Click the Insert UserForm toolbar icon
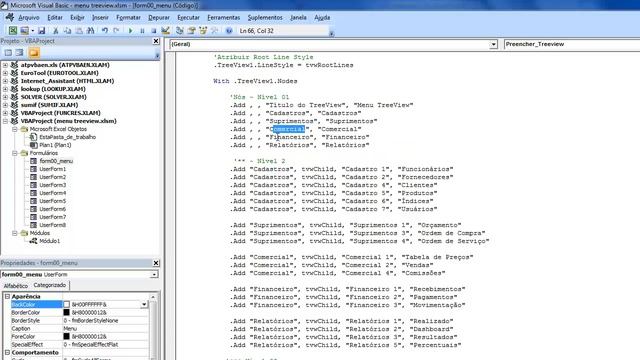The height and width of the screenshot is (360, 640). [24, 31]
